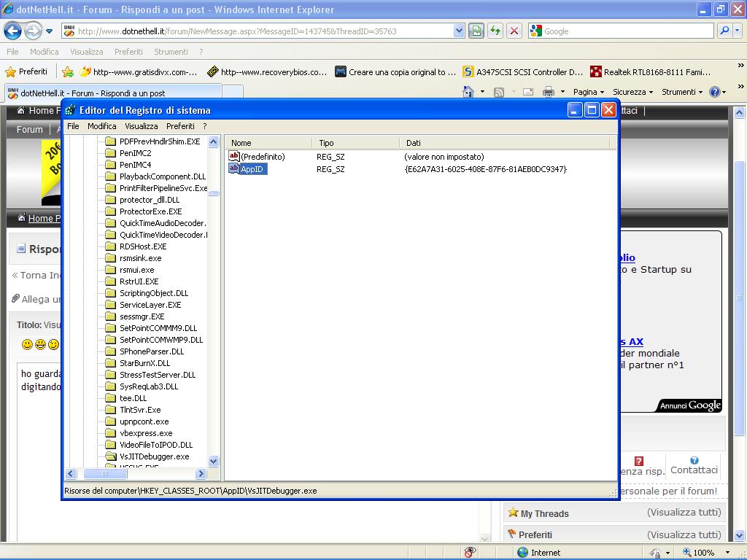Open IE File menu
Screen dimensions: 747x560
[13, 52]
